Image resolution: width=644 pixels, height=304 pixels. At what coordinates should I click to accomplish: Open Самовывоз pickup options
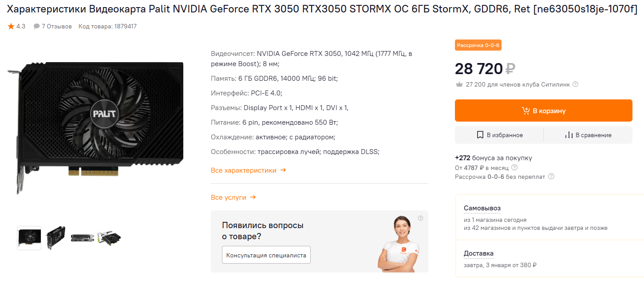click(482, 208)
